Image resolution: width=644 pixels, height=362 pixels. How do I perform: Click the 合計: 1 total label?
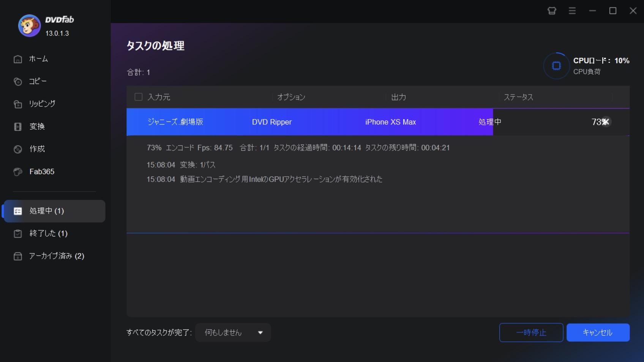138,72
